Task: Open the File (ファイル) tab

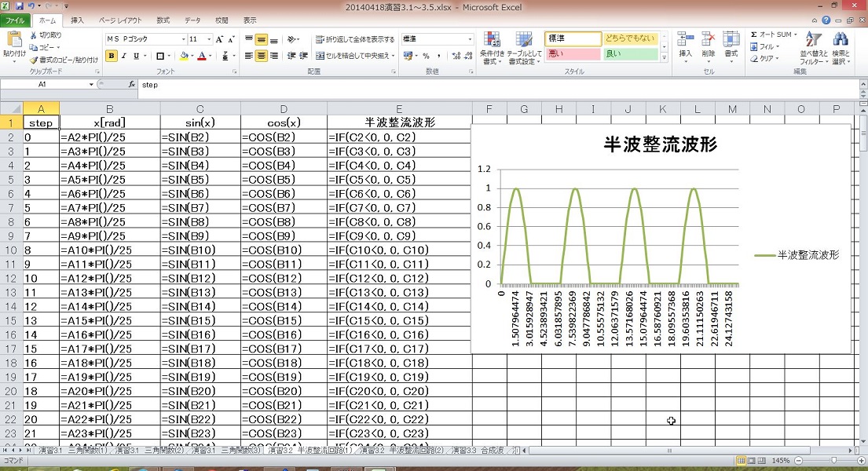Action: 15,20
